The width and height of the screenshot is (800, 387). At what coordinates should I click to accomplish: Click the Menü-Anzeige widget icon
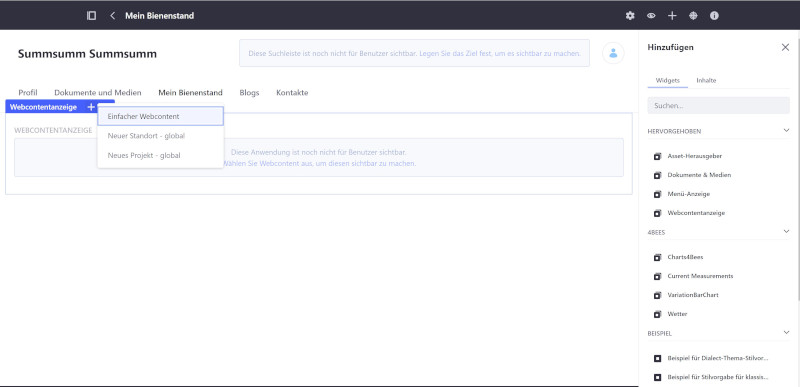[657, 194]
